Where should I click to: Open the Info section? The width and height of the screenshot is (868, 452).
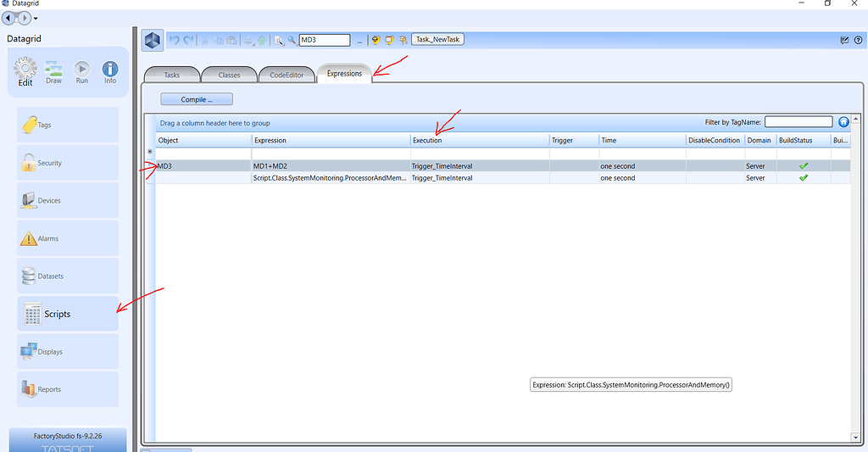(109, 71)
